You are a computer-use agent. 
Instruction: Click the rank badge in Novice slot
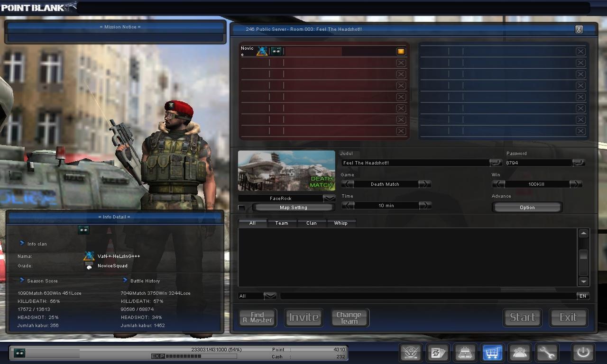pyautogui.click(x=276, y=51)
